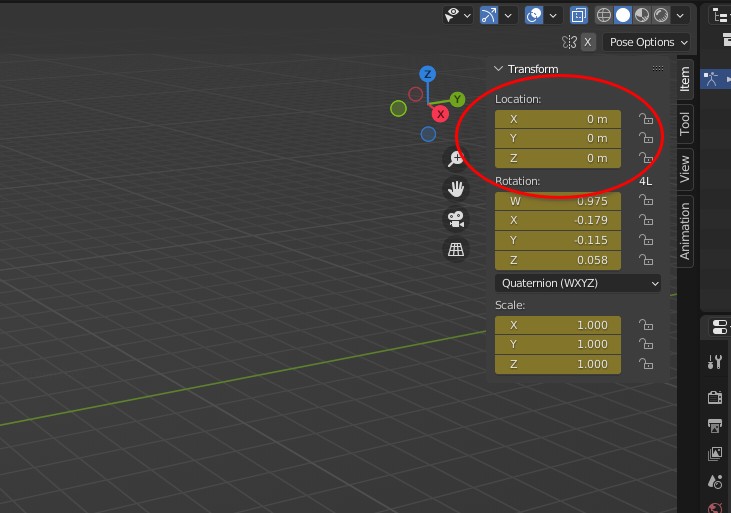Viewport: 731px width, 513px height.
Task: Open Properties editor type icon
Action: pos(720,327)
